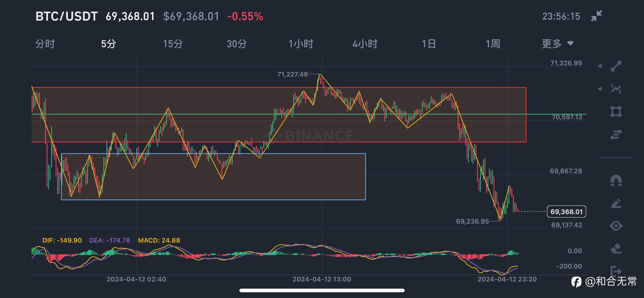Toggle the eye icon hiding drawings
Viewport: 644px width, 298px height.
click(616, 226)
